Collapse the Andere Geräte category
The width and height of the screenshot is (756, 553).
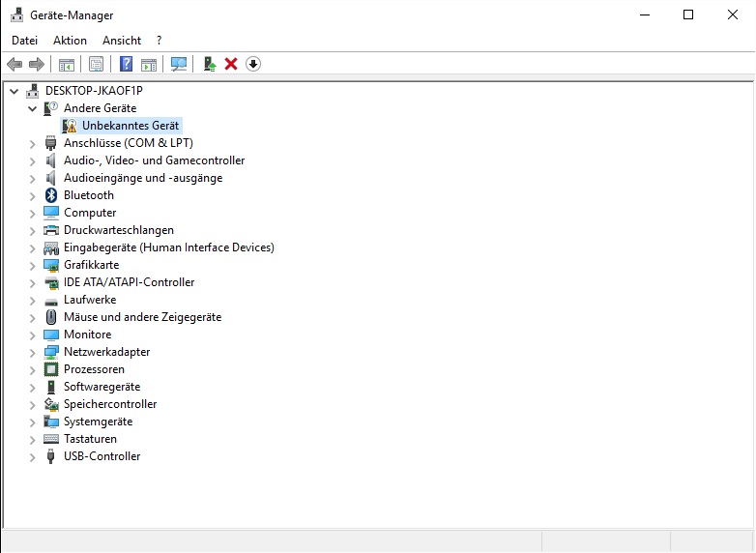(x=32, y=108)
